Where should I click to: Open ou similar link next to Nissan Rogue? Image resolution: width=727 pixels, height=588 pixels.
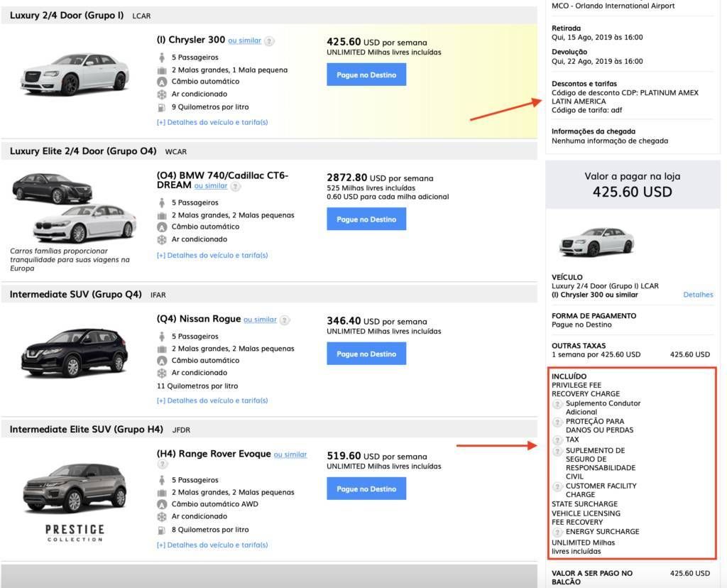coord(260,320)
